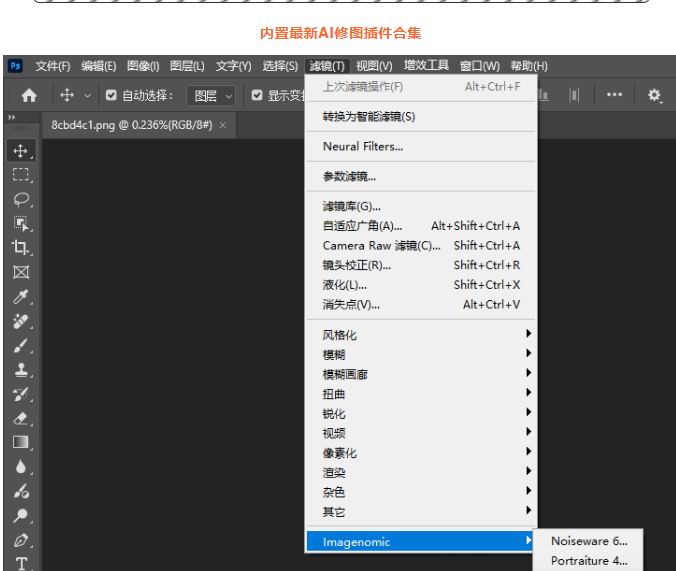Select the Dodge tool
The image size is (676, 571).
20,515
